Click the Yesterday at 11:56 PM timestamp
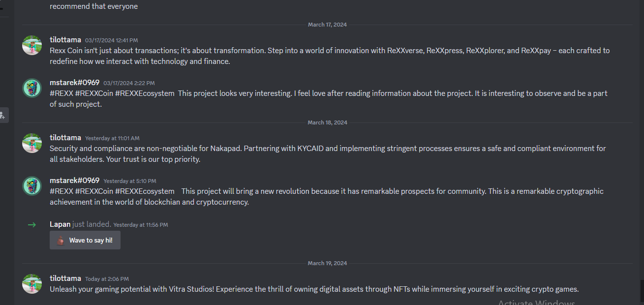This screenshot has height=305, width=644. pos(141,225)
